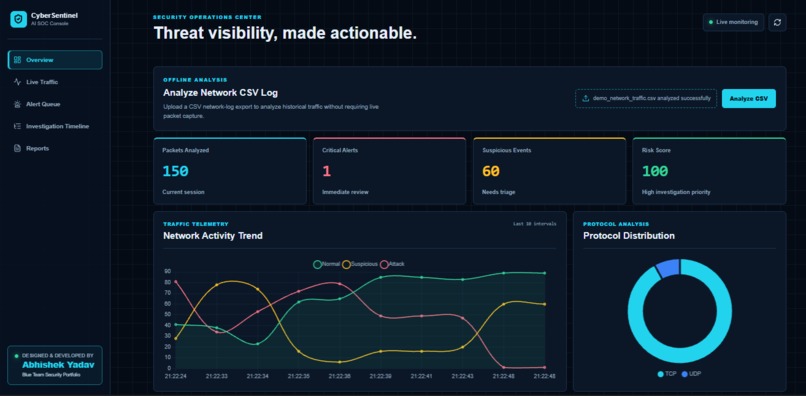Image resolution: width=806 pixels, height=396 pixels.
Task: Click the Overview grid icon in sidebar
Action: click(17, 60)
